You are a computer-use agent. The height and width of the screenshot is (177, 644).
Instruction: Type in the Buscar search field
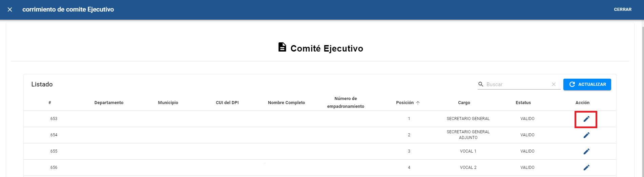click(x=517, y=84)
